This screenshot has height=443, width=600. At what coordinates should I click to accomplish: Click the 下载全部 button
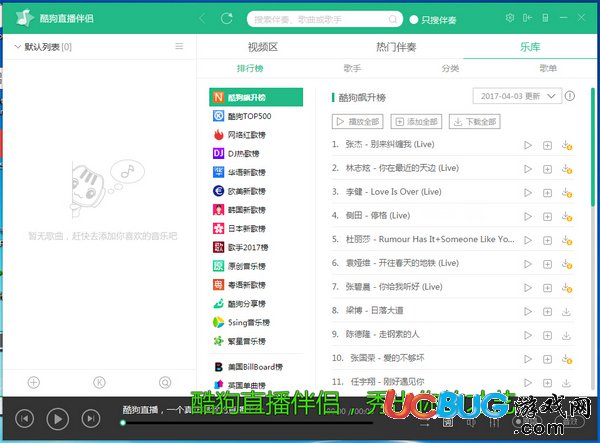pos(474,122)
